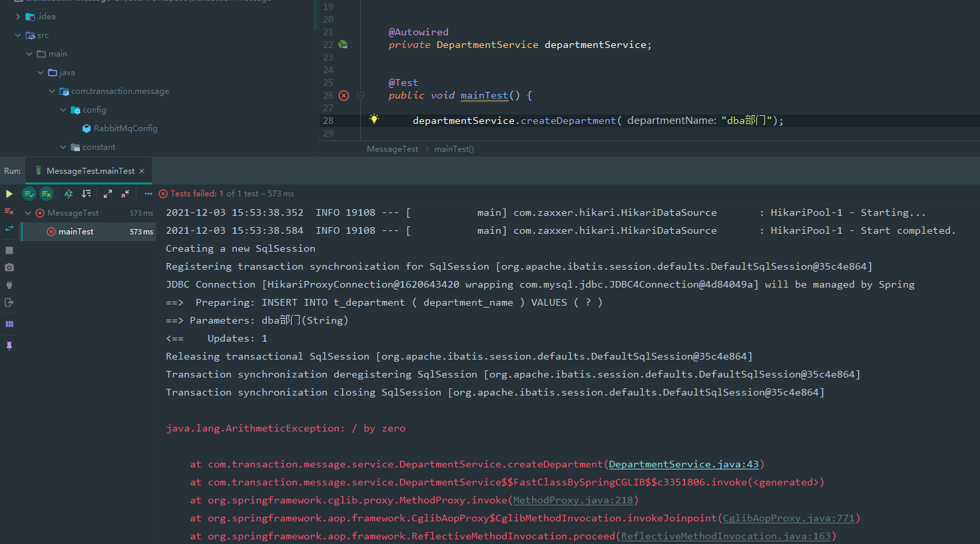Collapse the src folder
980x544 pixels.
18,35
